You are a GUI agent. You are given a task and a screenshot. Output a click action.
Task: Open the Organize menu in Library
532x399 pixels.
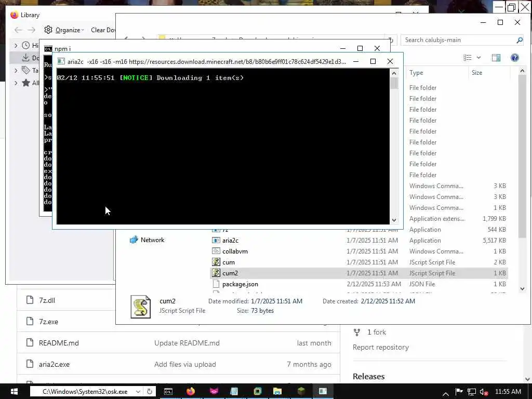pos(70,30)
